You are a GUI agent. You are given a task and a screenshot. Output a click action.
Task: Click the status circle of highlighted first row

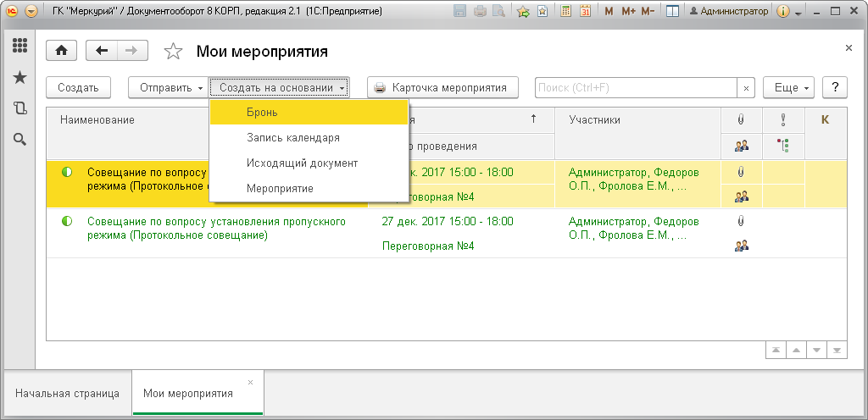point(67,173)
